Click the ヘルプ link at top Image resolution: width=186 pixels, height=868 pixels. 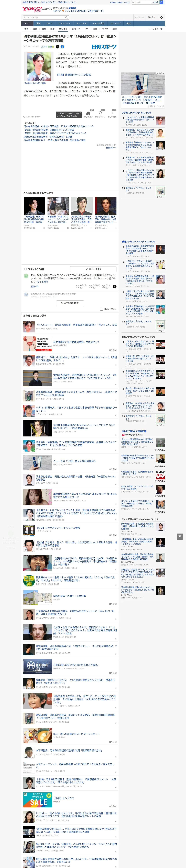click(x=127, y=2)
